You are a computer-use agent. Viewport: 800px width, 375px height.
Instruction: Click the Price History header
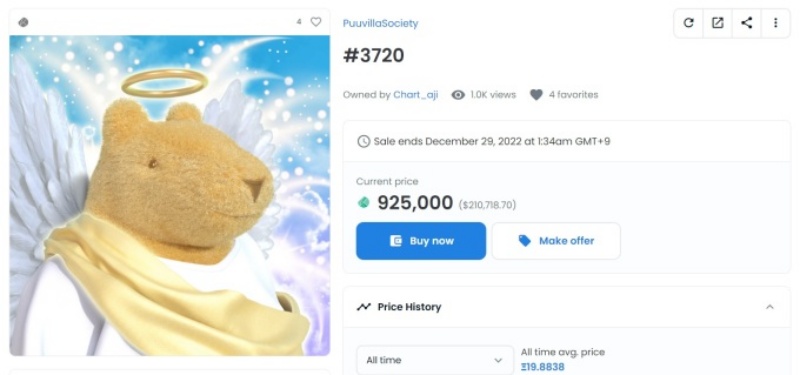click(x=566, y=307)
